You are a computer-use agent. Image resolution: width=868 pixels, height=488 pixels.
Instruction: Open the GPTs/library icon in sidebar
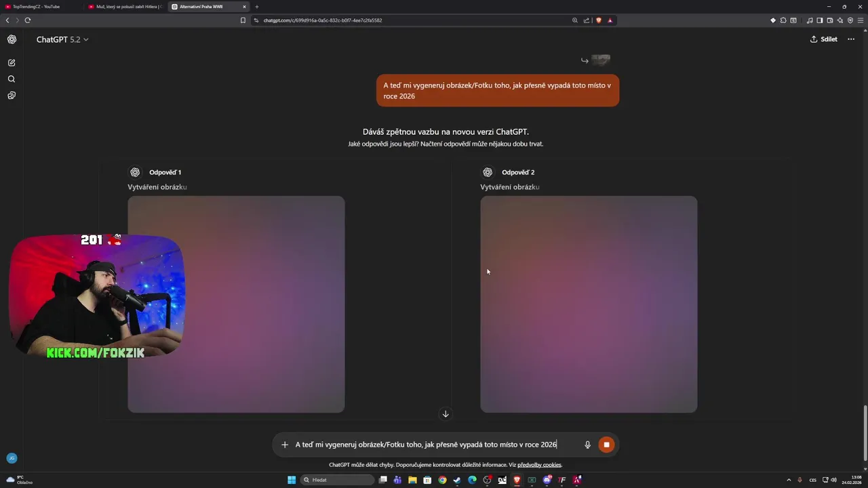(x=12, y=96)
